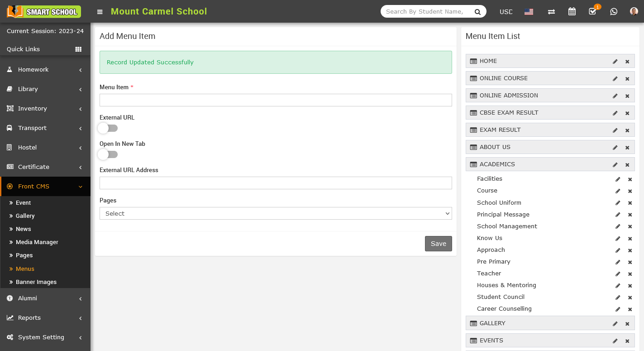The image size is (644, 351).
Task: Click the Menu Item text field
Action: 276,100
